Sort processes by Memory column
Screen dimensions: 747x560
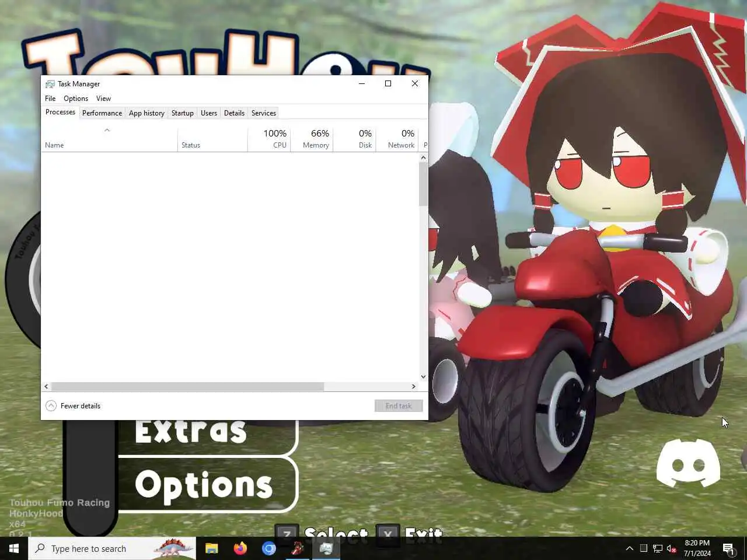(312, 139)
